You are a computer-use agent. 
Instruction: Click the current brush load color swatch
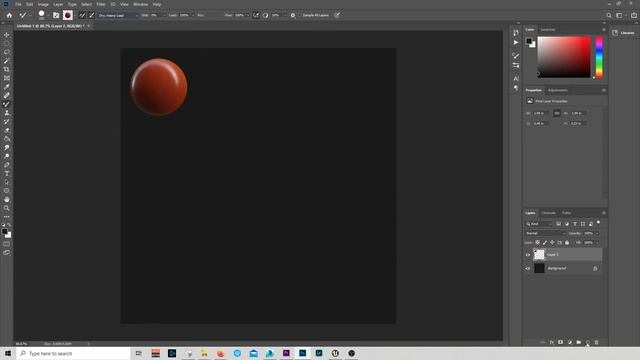tap(68, 15)
